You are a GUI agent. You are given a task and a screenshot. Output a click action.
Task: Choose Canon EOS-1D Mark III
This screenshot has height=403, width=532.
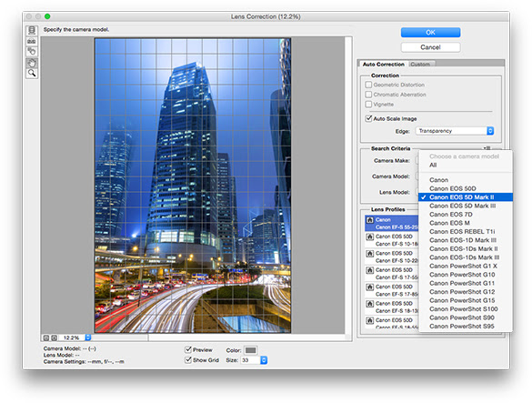pyautogui.click(x=466, y=240)
